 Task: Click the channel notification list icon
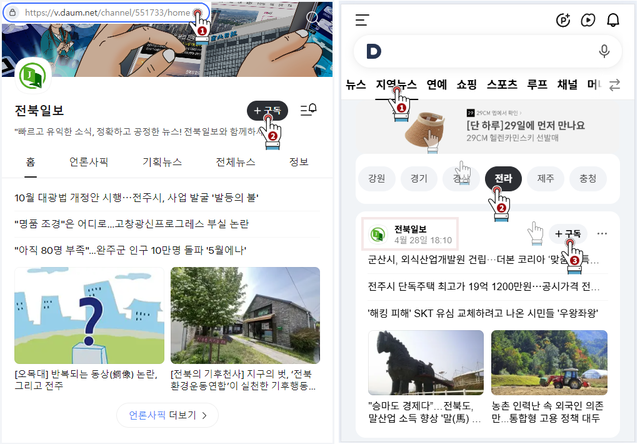pos(309,110)
